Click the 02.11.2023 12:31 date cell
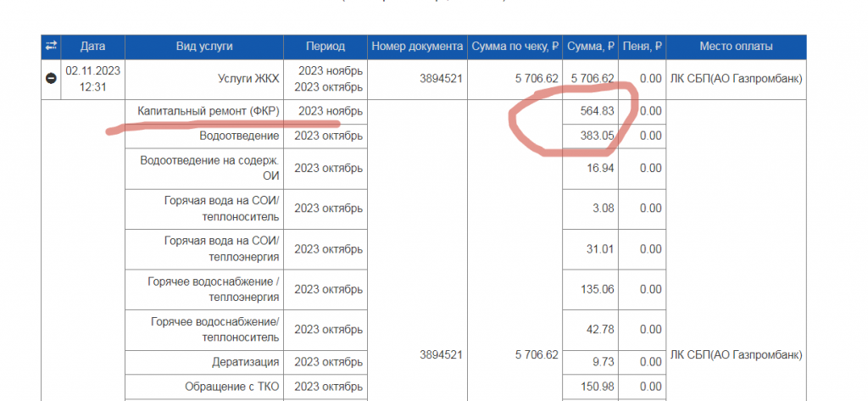This screenshot has height=401, width=868. pyautogui.click(x=93, y=79)
